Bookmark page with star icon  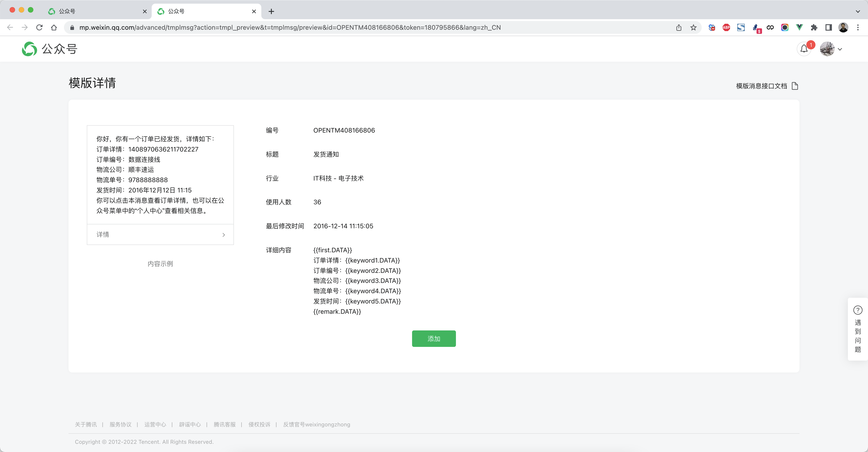[693, 28]
